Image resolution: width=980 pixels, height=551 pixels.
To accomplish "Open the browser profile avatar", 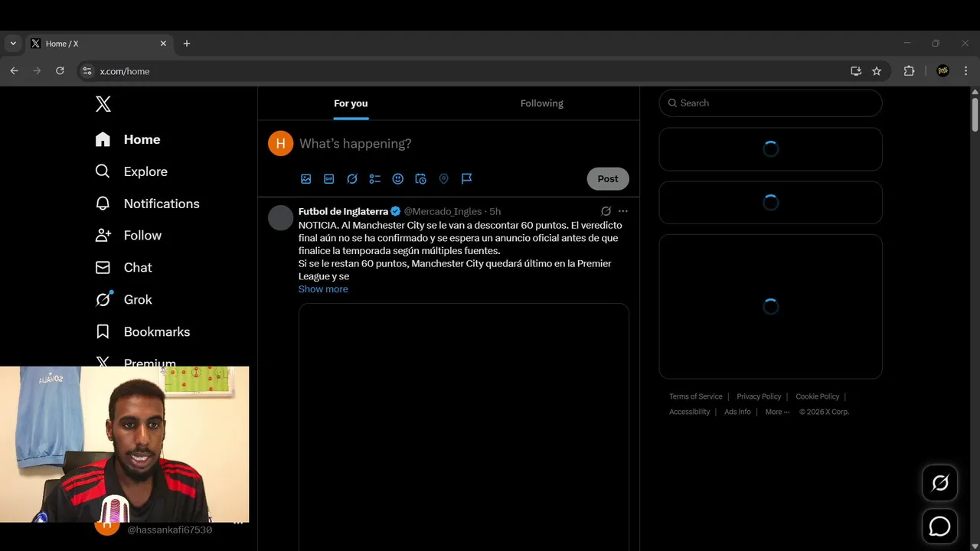I will coord(942,71).
